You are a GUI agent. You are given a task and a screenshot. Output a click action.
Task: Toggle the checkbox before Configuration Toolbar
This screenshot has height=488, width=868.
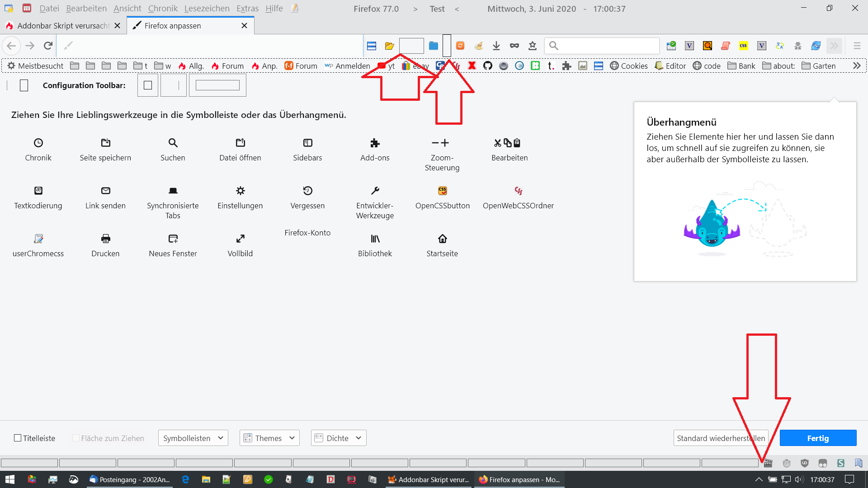tap(24, 85)
